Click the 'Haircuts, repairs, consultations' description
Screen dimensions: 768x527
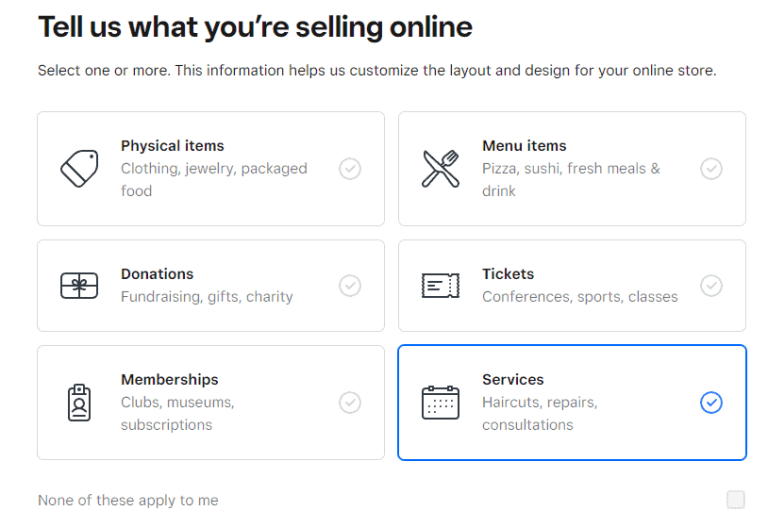point(539,413)
